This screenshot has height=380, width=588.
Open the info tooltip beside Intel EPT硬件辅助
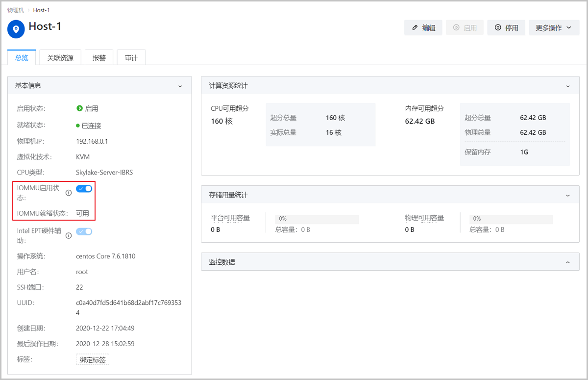click(x=68, y=235)
